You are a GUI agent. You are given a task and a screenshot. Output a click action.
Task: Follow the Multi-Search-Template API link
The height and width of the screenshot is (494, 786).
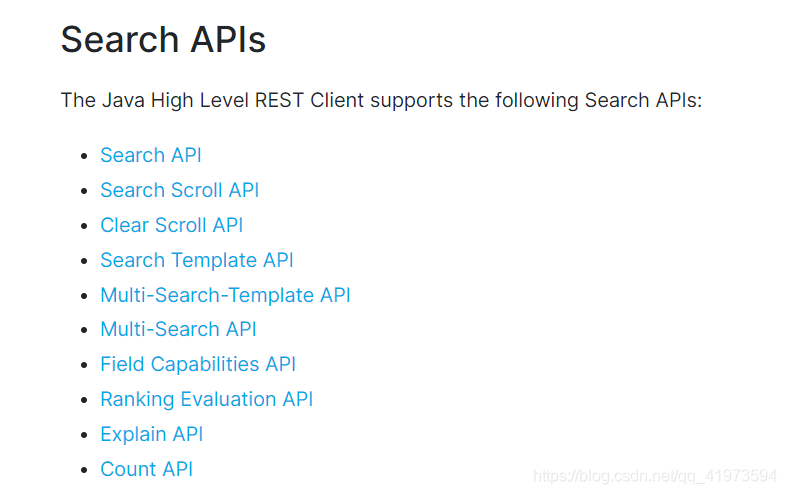pos(226,295)
